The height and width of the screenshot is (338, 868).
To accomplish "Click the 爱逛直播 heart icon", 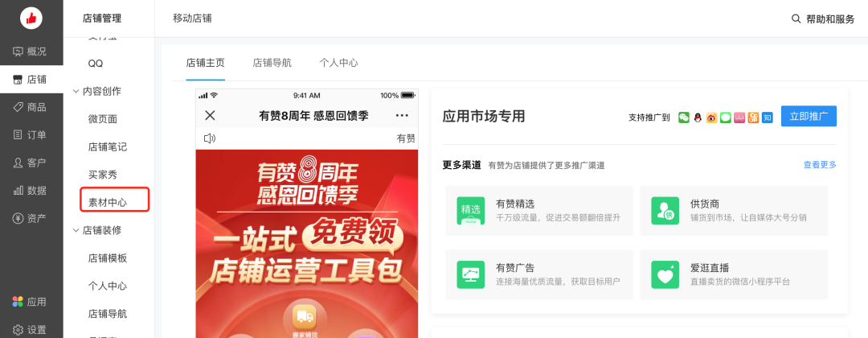I will click(x=665, y=274).
